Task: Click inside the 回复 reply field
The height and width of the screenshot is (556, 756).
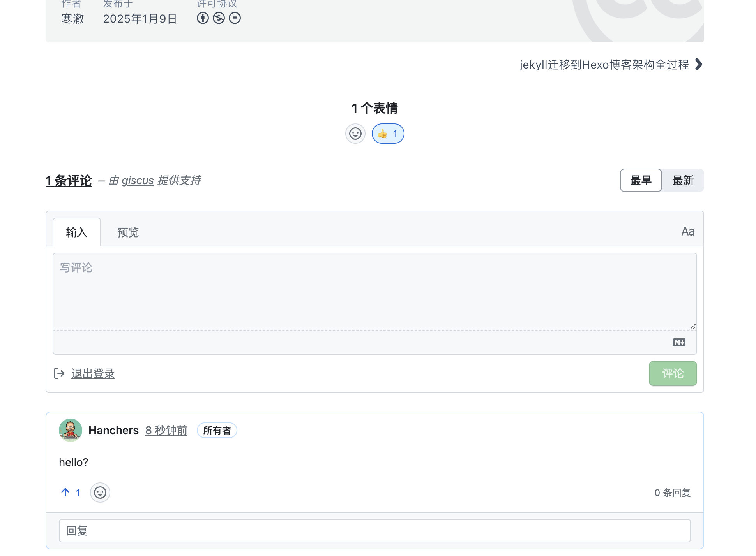Action: [374, 531]
